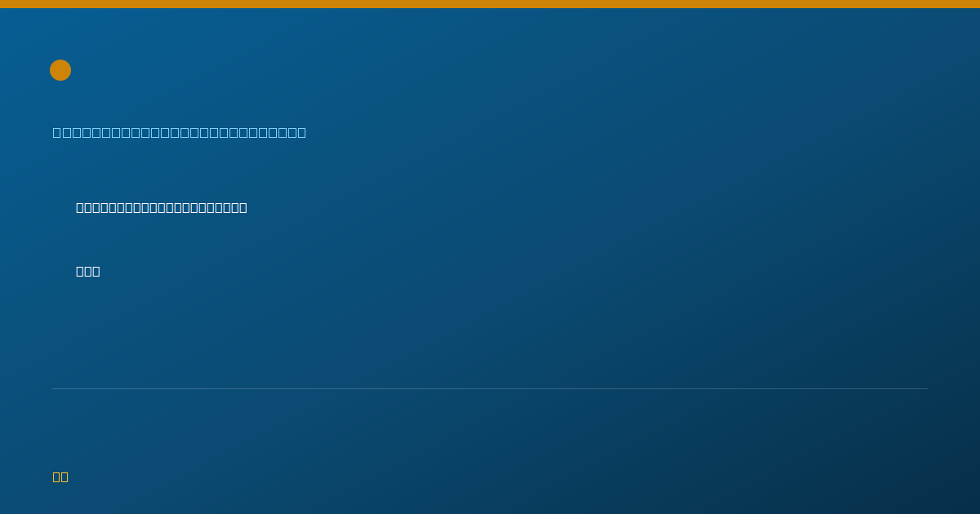Click last glyph box of long white line

pos(243,207)
